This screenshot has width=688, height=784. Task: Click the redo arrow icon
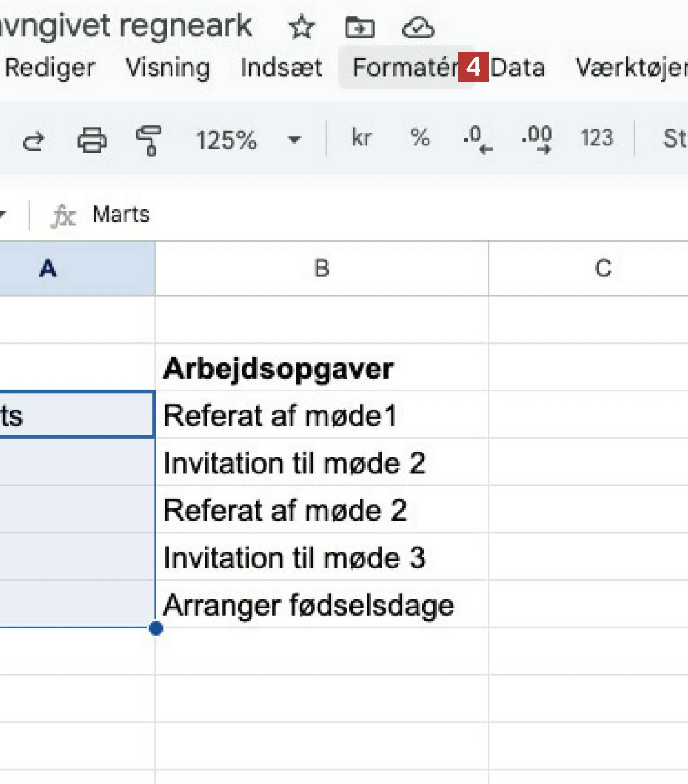[33, 140]
